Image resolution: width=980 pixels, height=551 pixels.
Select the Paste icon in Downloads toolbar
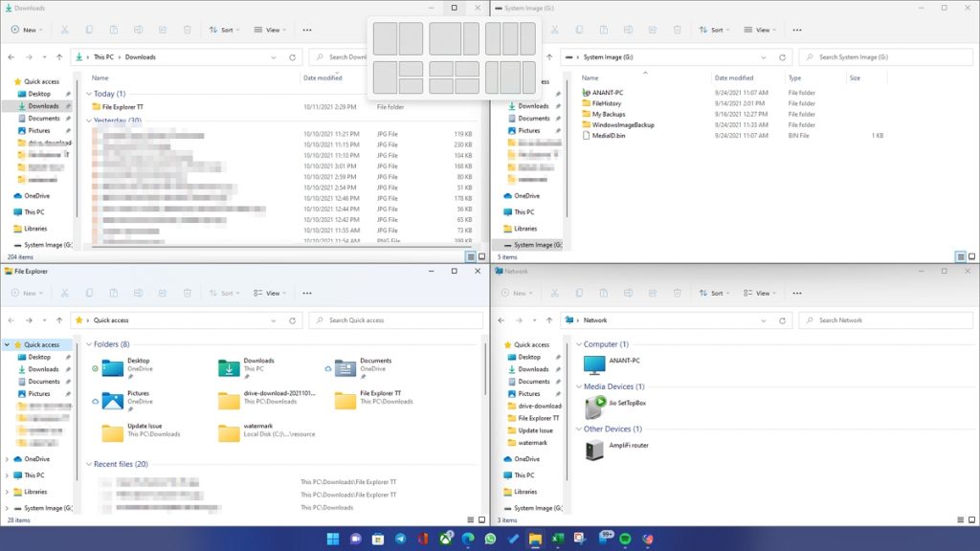coord(113,30)
